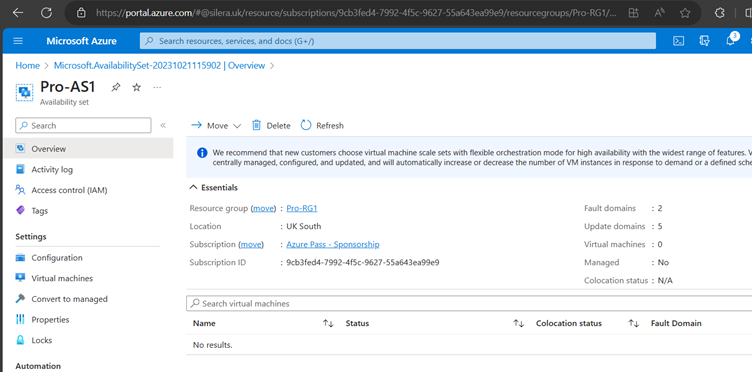Refresh the Overview with Refresh button
The image size is (752, 372).
tap(322, 126)
